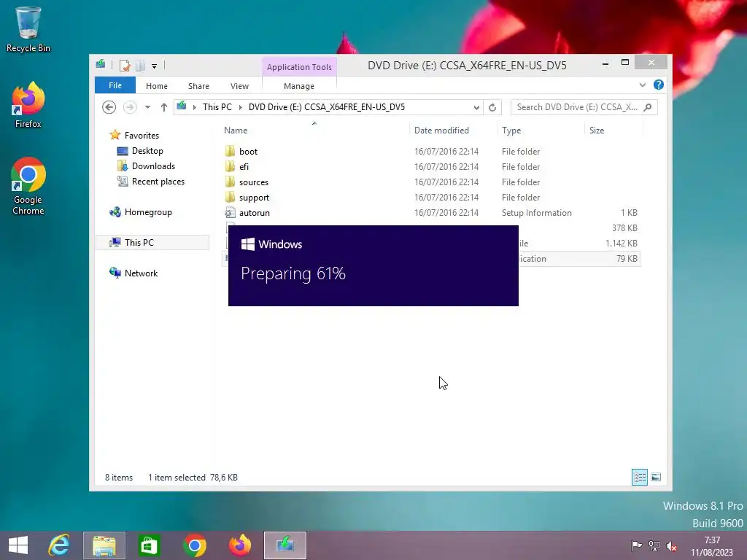Viewport: 747px width, 560px height.
Task: Click the 1.142 KB file size cell
Action: coord(622,244)
